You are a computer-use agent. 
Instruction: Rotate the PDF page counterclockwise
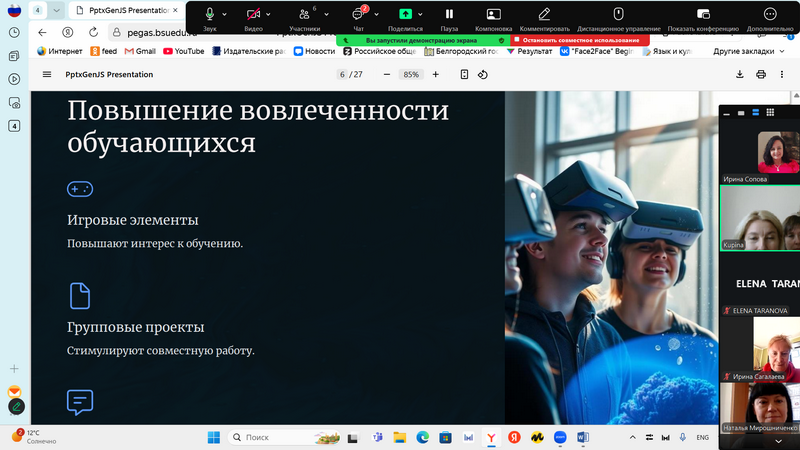(x=483, y=74)
